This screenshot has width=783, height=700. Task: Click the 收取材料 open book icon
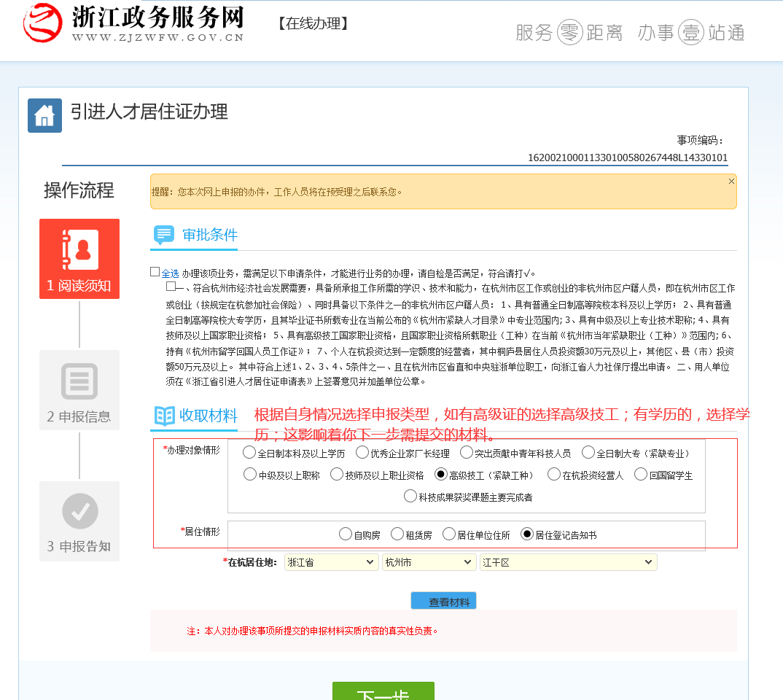point(164,416)
